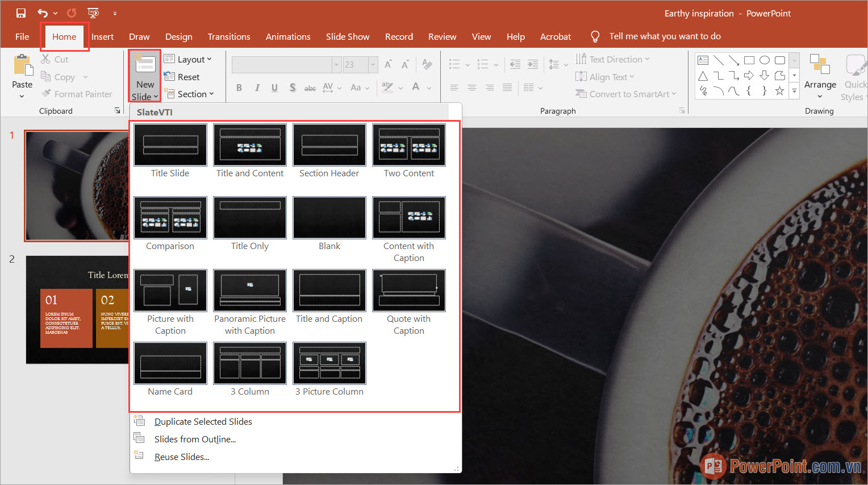This screenshot has width=868, height=485.
Task: Click the Undo arrow icon
Action: [x=43, y=13]
